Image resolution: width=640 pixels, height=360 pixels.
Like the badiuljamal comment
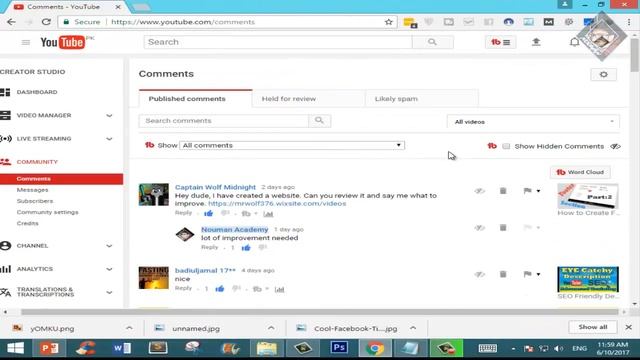click(220, 289)
